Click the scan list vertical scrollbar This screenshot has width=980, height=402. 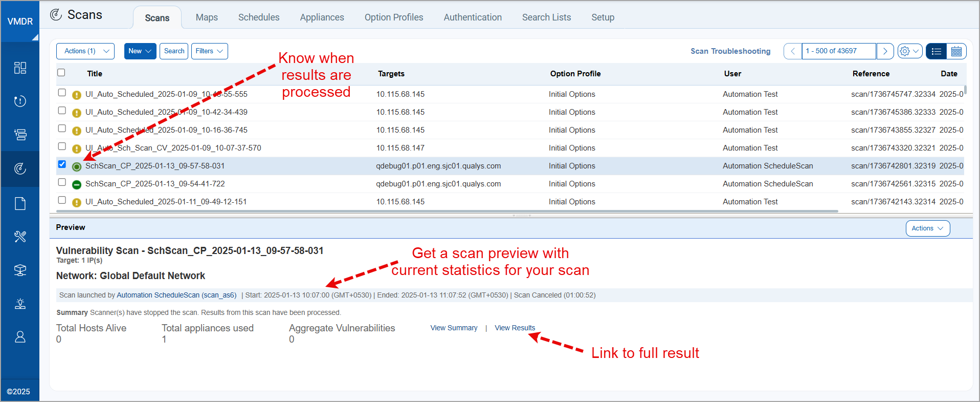[x=965, y=90]
